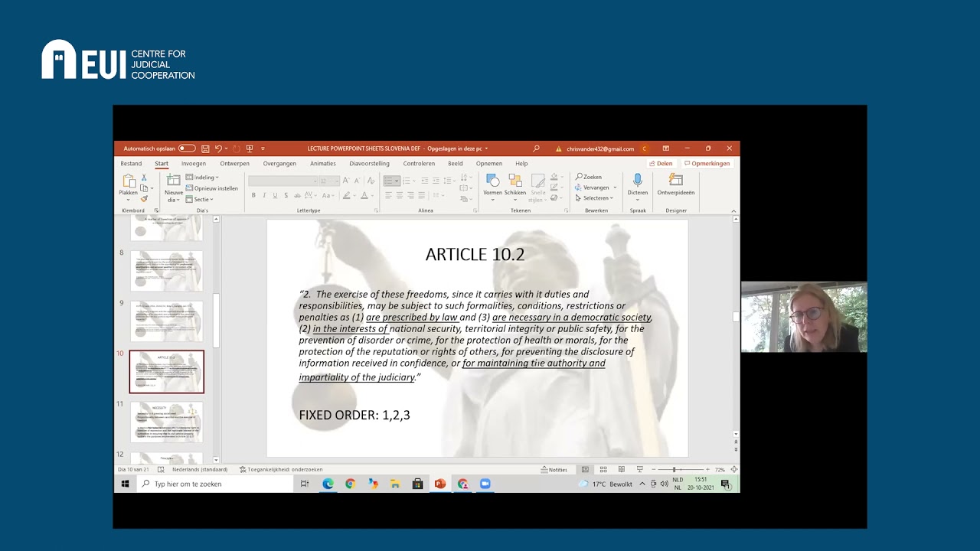Click the Windows Start button
Viewport: 980px width, 551px height.
point(125,484)
